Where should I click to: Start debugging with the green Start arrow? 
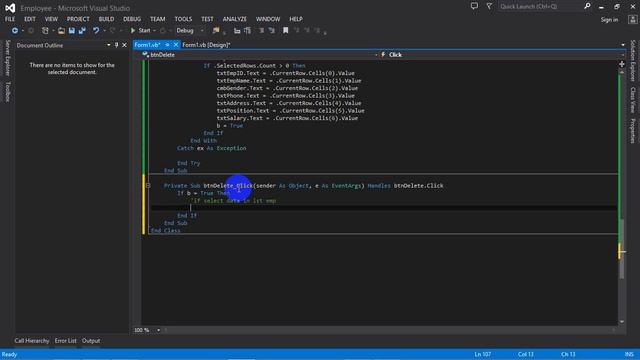tap(133, 31)
